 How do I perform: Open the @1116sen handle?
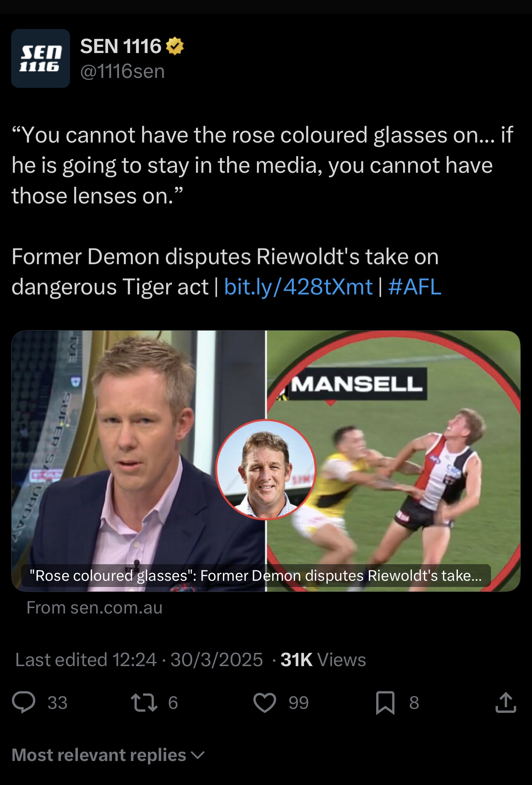click(123, 71)
